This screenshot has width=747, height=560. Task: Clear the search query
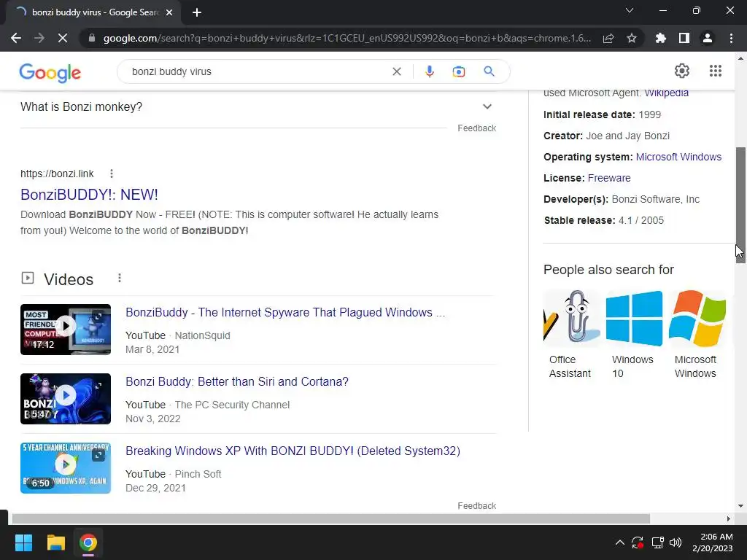click(396, 71)
